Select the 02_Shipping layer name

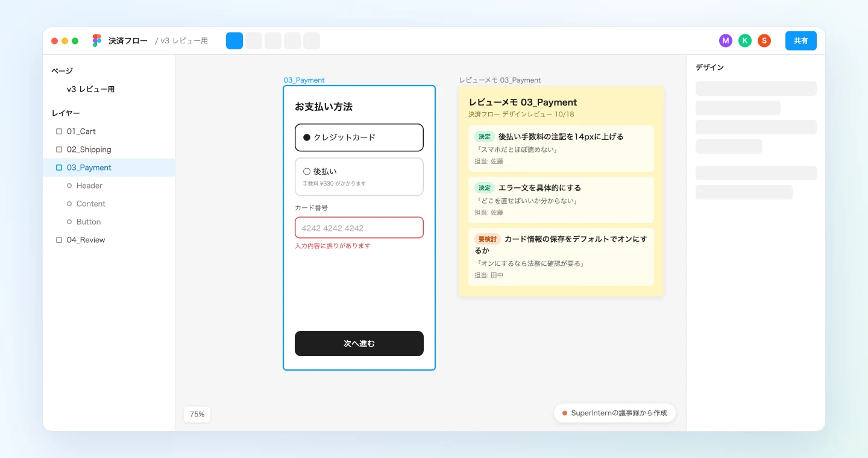tap(89, 149)
